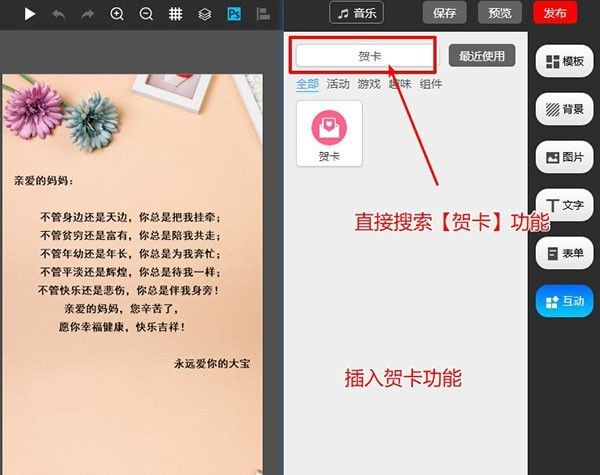
Task: Click the signature 永远爱你的大宝
Action: tap(212, 363)
